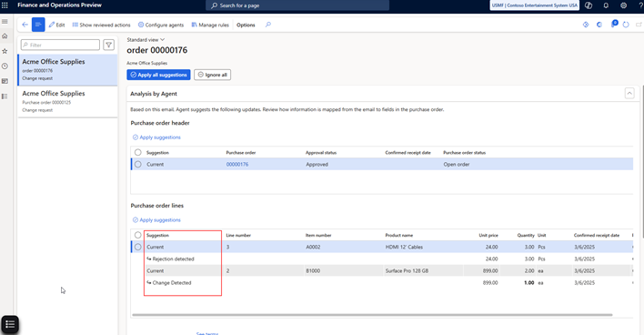Screen dimensions: 644x335
Task: Click header Apply suggestions link
Action: pos(156,137)
